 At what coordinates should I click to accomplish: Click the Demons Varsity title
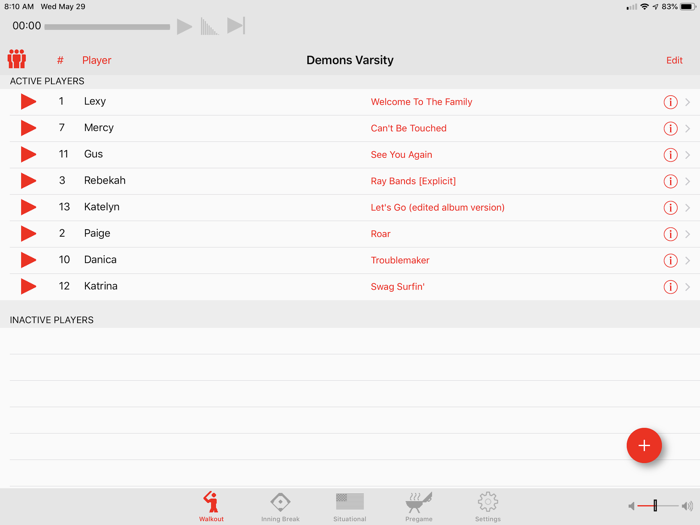[350, 60]
